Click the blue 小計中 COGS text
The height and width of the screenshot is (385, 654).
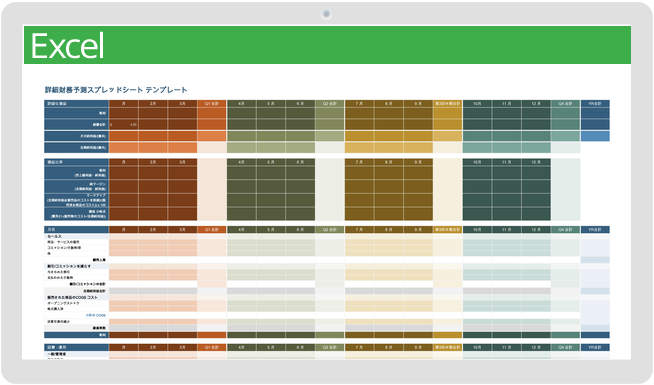(x=96, y=315)
